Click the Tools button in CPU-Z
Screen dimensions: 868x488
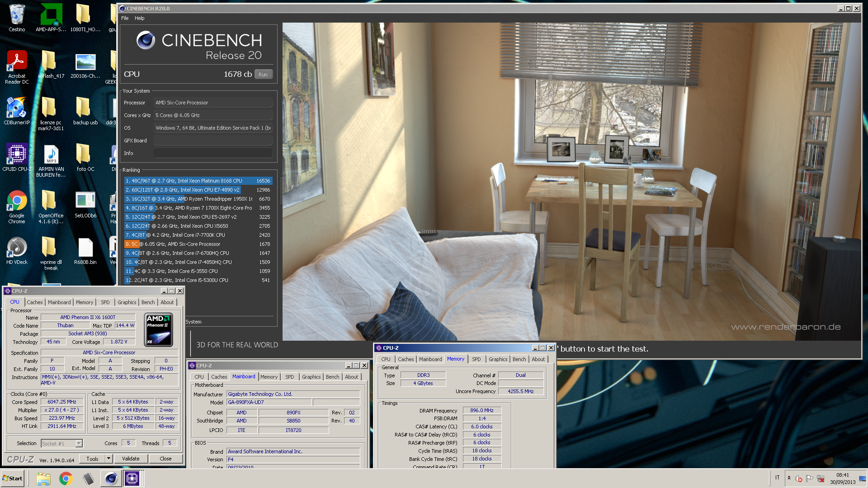tap(92, 459)
